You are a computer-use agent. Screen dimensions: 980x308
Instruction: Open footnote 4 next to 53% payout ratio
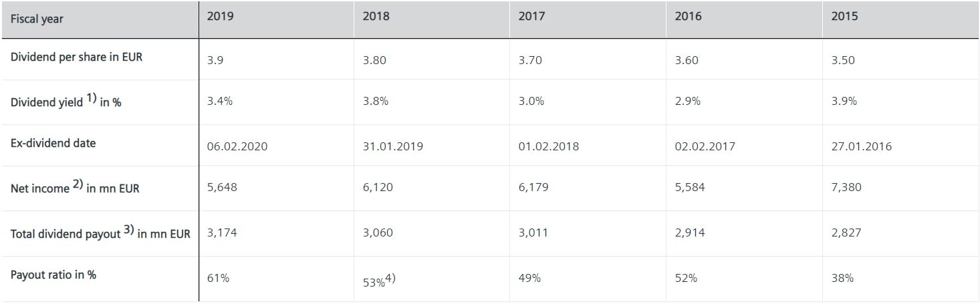(x=391, y=279)
